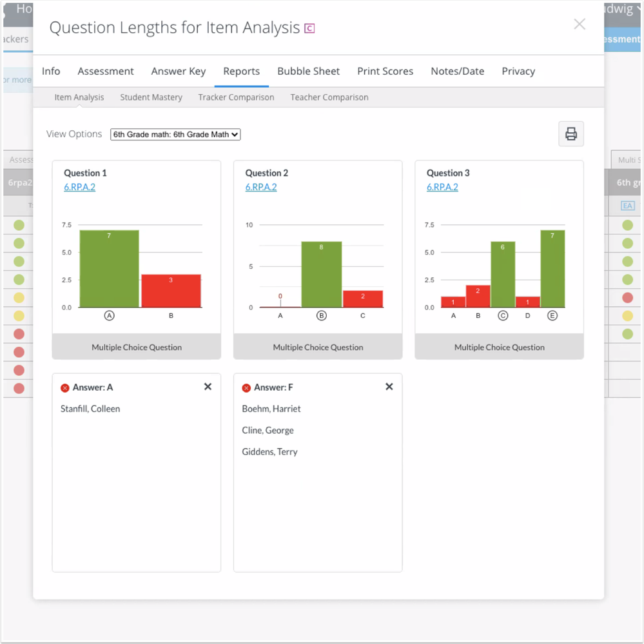Click red X icon beside Answer: F

[246, 387]
